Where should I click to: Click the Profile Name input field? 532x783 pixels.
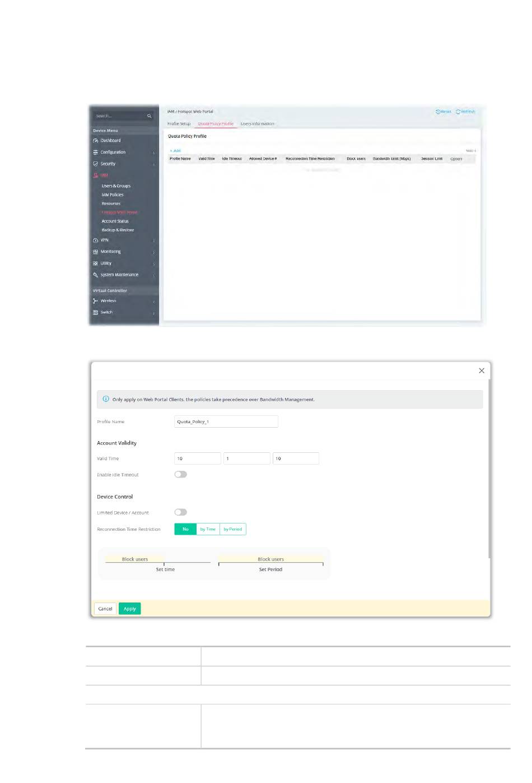(226, 421)
